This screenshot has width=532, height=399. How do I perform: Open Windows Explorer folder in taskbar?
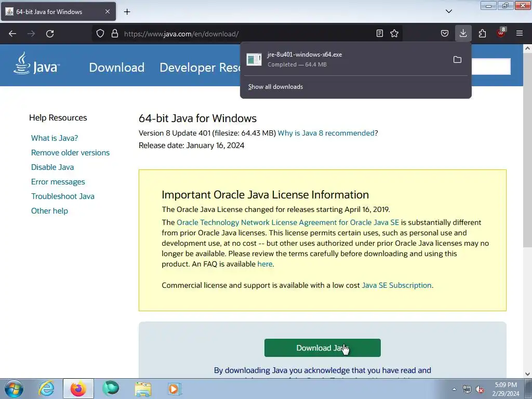tap(143, 389)
